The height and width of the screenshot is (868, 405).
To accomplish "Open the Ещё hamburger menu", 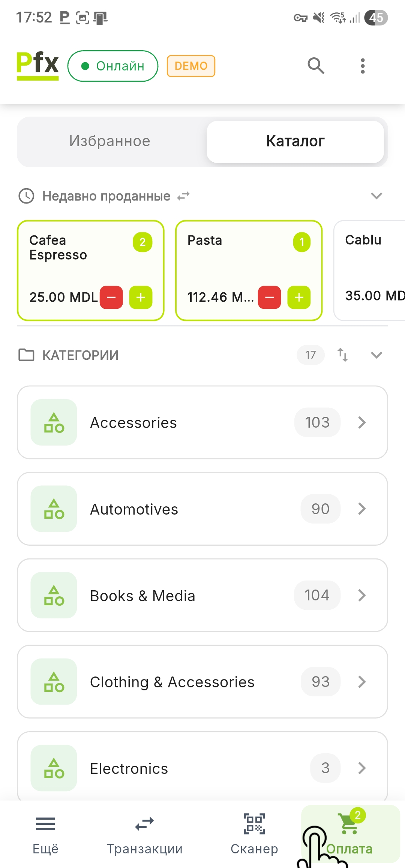I will point(45,834).
